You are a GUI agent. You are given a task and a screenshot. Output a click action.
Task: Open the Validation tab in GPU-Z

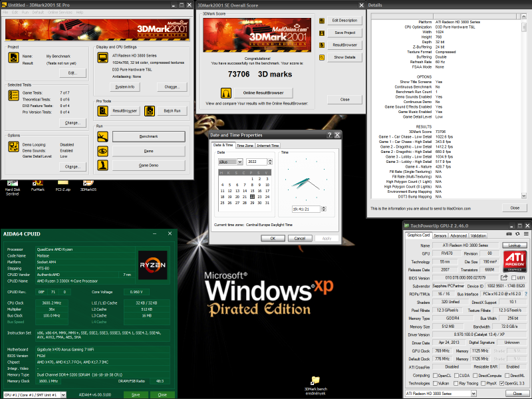point(478,235)
